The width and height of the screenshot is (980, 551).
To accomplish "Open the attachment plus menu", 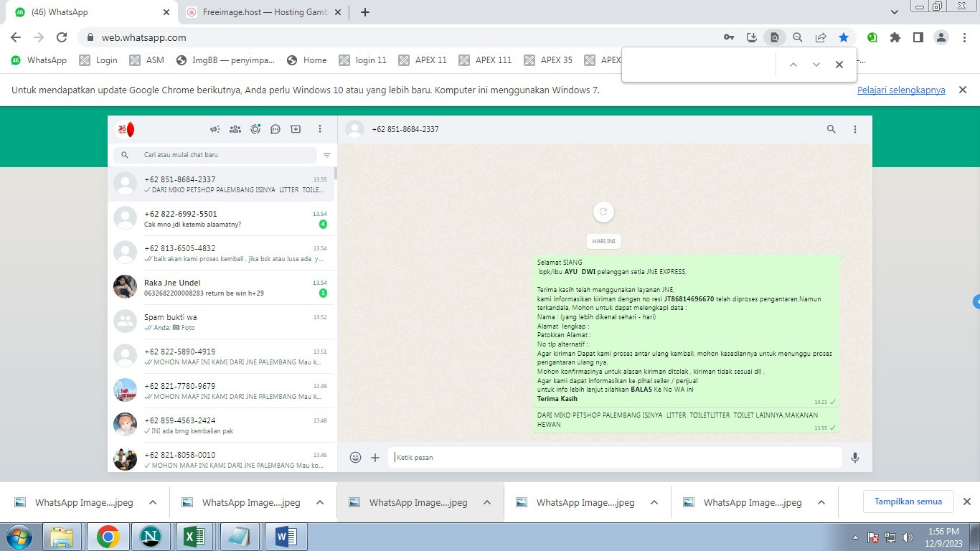I will click(375, 457).
